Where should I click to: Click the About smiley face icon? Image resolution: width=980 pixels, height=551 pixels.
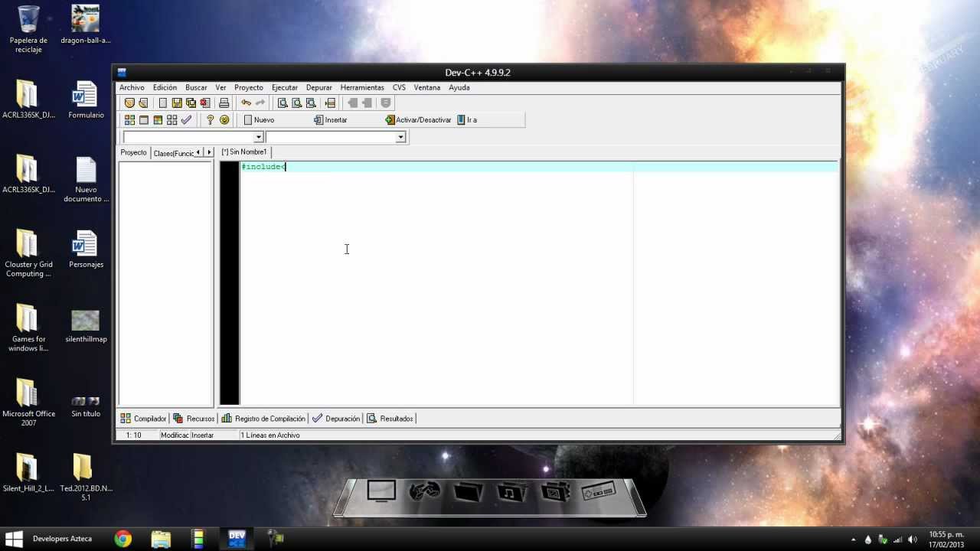click(224, 120)
